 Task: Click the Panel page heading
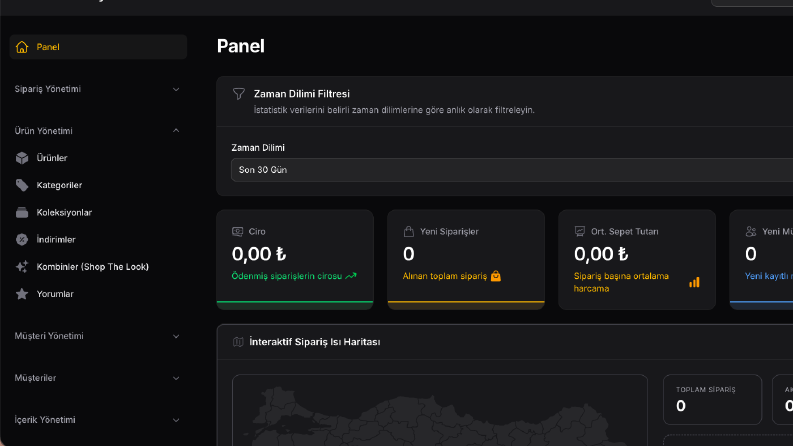pos(241,46)
